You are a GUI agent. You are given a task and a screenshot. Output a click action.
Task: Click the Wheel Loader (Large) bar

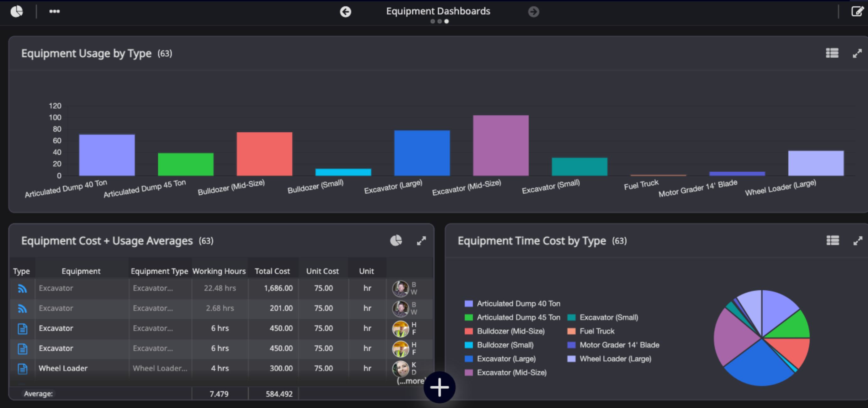coord(816,163)
